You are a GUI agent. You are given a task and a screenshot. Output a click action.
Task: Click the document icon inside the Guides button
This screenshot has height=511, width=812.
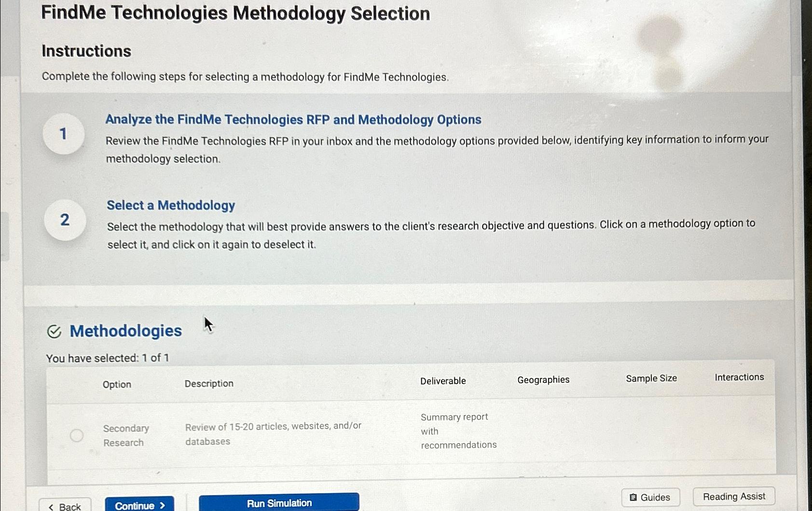pyautogui.click(x=634, y=497)
